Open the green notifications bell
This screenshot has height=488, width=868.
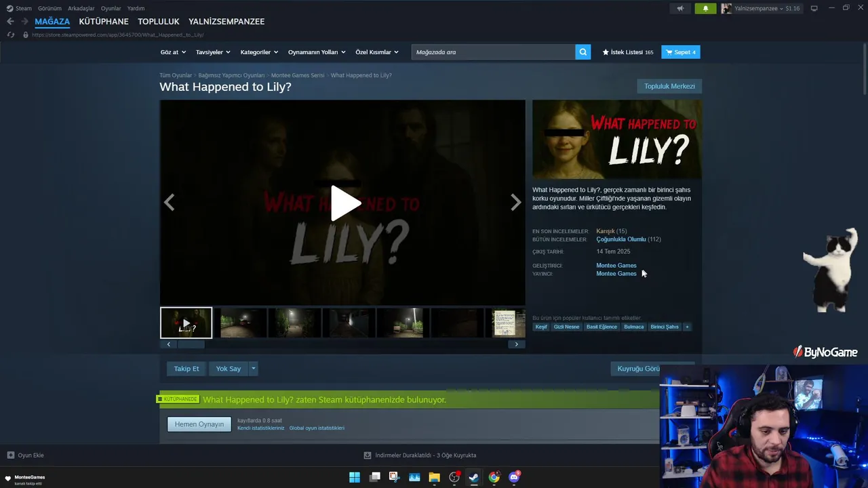point(705,9)
